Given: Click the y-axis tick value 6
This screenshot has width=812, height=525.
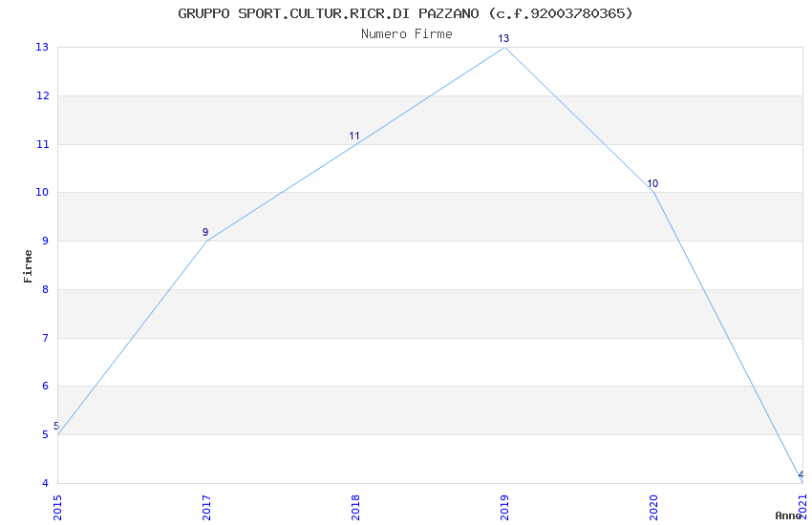Looking at the screenshot, I should click(x=46, y=387).
